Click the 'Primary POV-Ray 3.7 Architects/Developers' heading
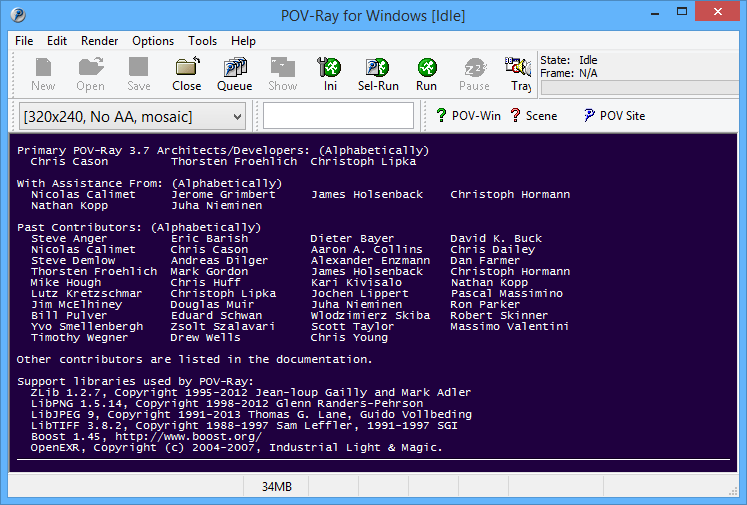The height and width of the screenshot is (505, 747). [163, 151]
